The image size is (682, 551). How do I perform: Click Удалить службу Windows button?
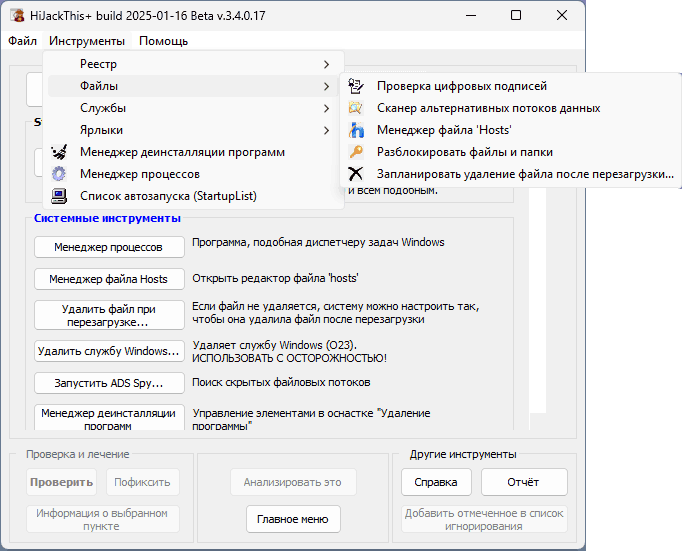click(x=109, y=351)
